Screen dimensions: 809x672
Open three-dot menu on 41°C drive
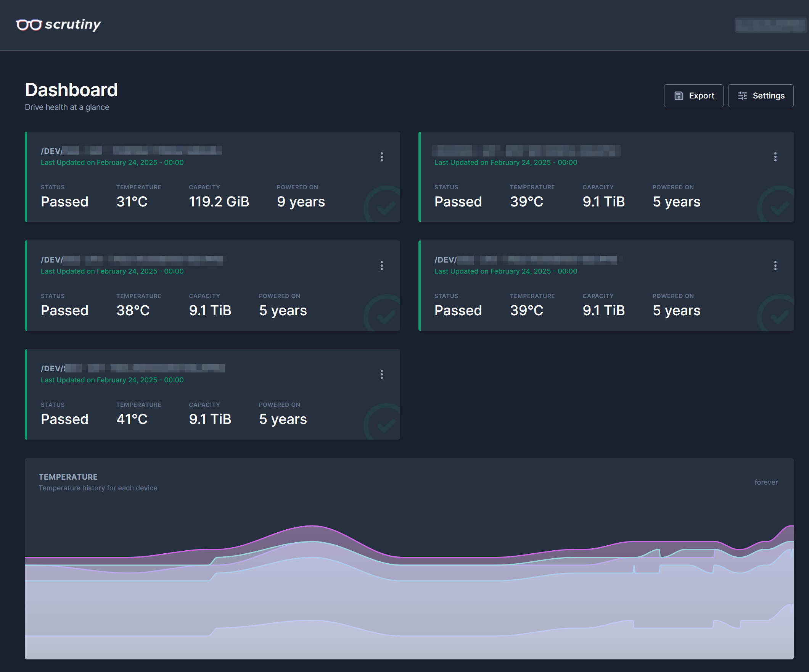[381, 374]
